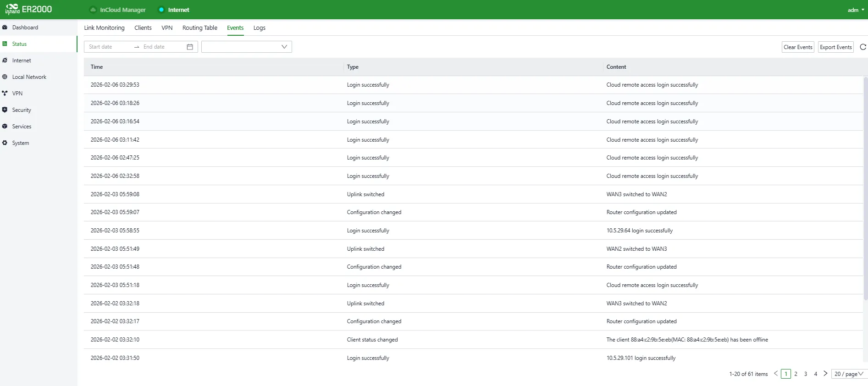Viewport: 868px width, 386px height.
Task: Click the Clear Events button
Action: click(798, 47)
